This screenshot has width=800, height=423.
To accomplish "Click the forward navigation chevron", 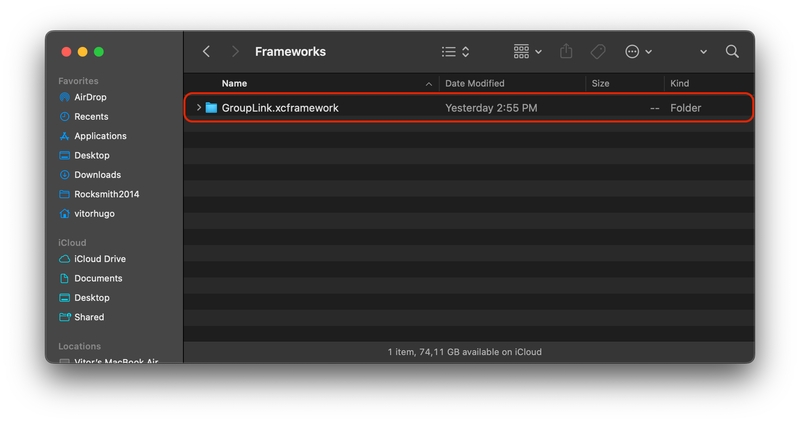I will tap(235, 52).
